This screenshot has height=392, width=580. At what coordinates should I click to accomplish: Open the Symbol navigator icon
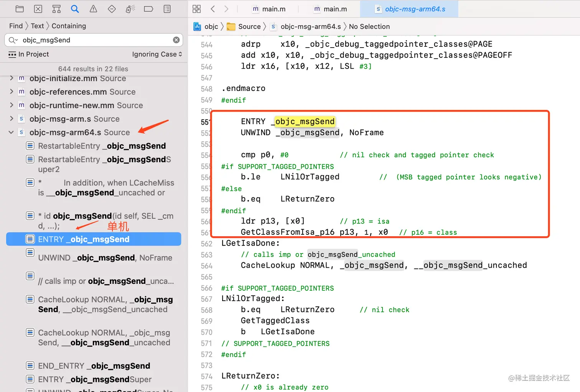point(56,9)
